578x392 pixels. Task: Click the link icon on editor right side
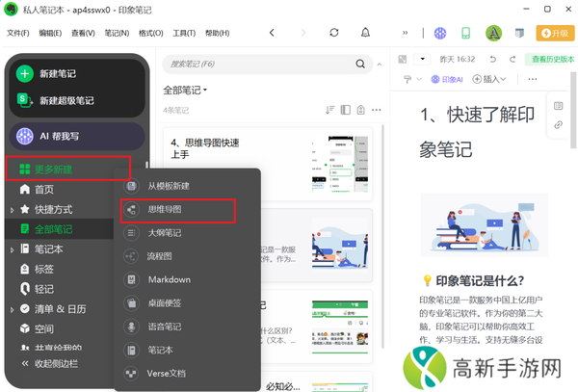click(x=559, y=125)
